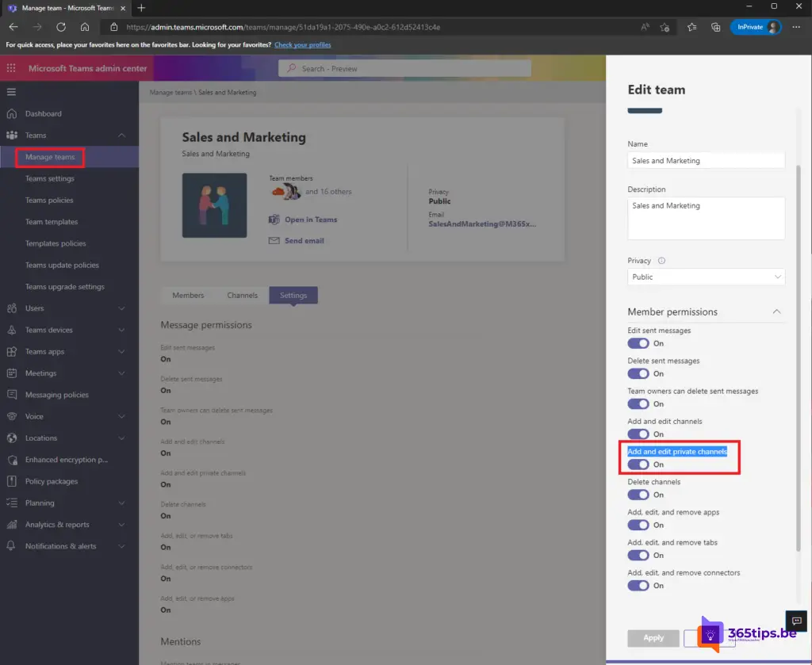Toggle Add and edit private channels switch
Viewport: 812px width, 665px height.
point(638,464)
